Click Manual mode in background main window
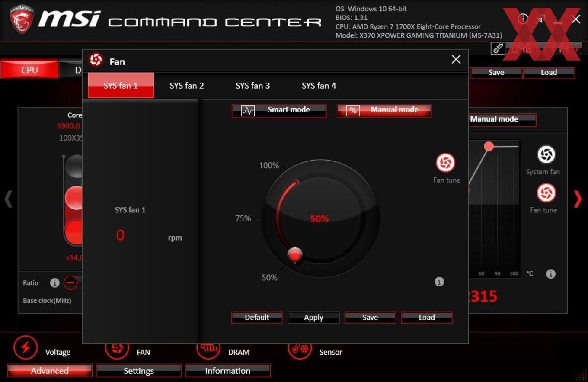Viewport: 588px width, 382px height. (502, 119)
